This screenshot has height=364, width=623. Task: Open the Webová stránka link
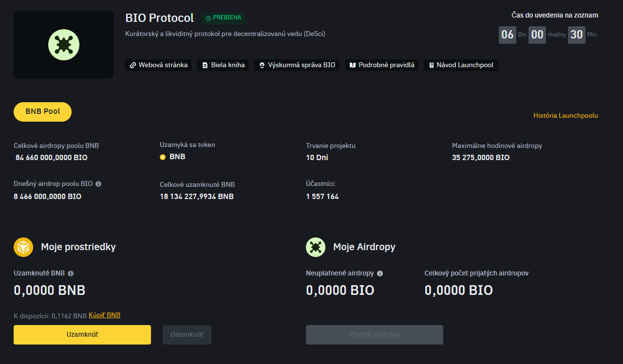point(158,65)
